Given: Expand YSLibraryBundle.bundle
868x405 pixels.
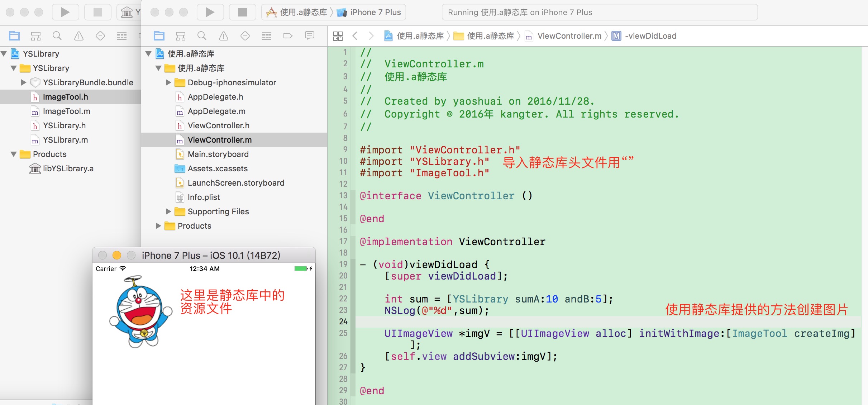Looking at the screenshot, I should [x=24, y=82].
